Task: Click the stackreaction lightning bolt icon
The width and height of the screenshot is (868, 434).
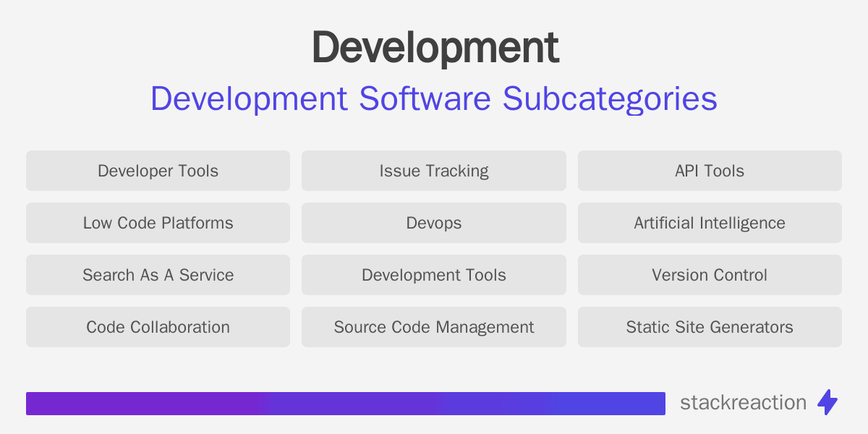Action: pos(828,403)
